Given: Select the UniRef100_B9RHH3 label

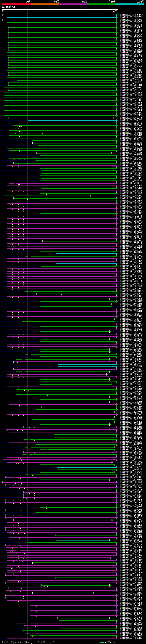Looking at the screenshot, I should coord(131,77).
